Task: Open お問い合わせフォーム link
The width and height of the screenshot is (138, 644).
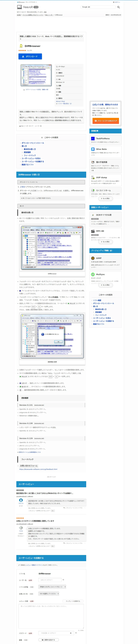Action: [29, 466]
